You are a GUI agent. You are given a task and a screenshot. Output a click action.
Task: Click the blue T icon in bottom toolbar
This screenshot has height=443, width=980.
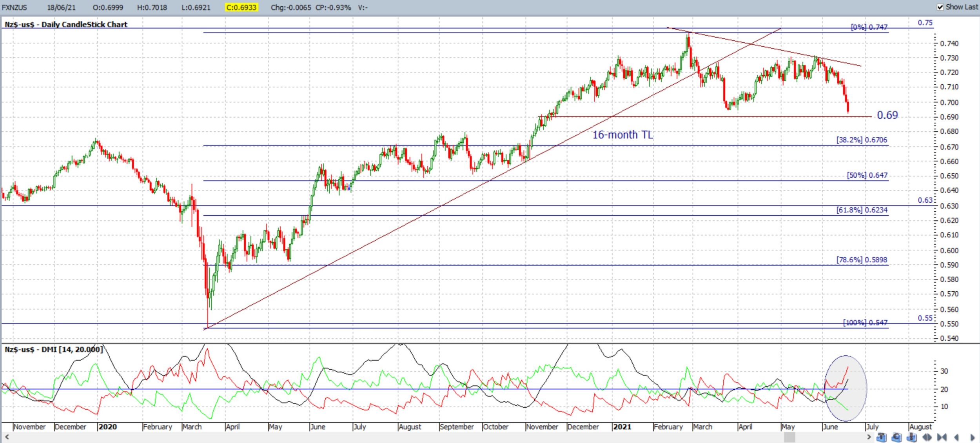(882, 437)
